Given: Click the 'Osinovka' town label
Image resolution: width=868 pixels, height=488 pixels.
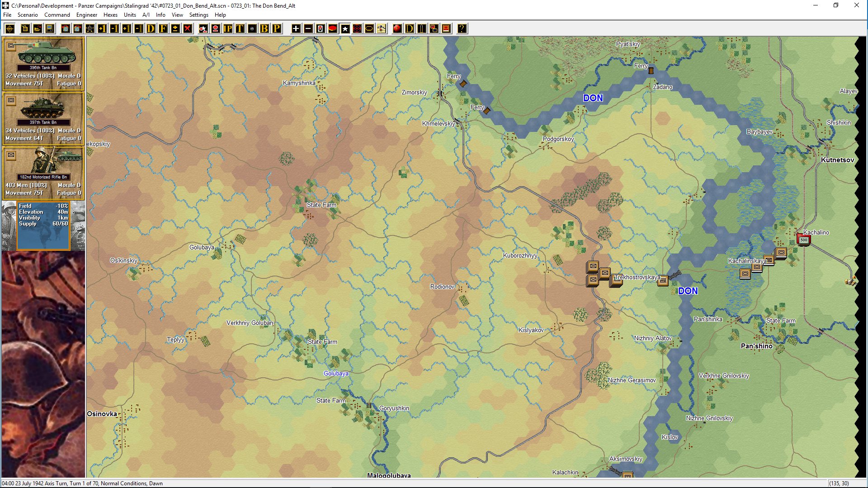Looking at the screenshot, I should pyautogui.click(x=102, y=413).
